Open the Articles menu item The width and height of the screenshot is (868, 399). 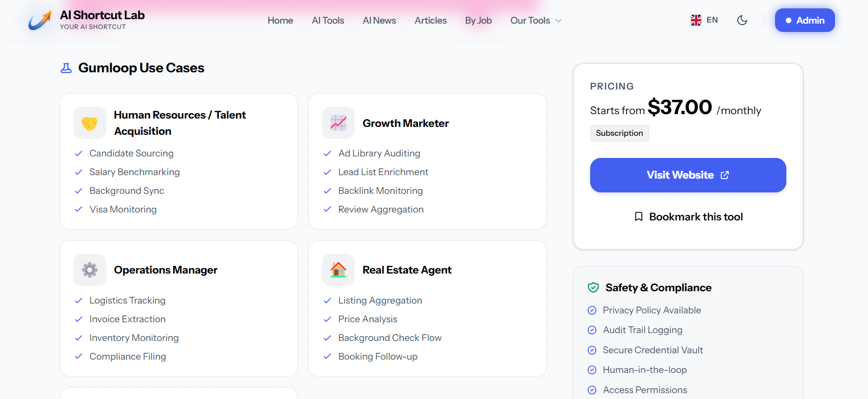430,21
